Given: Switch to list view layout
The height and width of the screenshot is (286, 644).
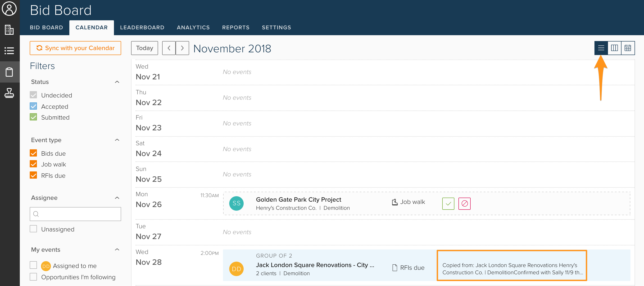Looking at the screenshot, I should tap(601, 48).
